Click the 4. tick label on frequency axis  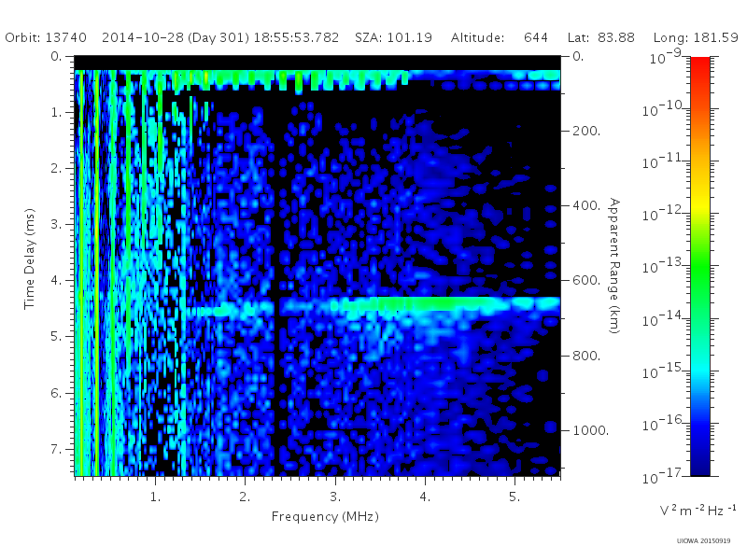tap(425, 497)
